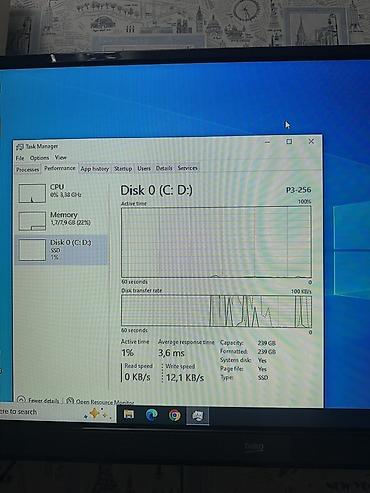Screen dimensions: 370x493
Task: Select the CPU performance item
Action: point(62,193)
